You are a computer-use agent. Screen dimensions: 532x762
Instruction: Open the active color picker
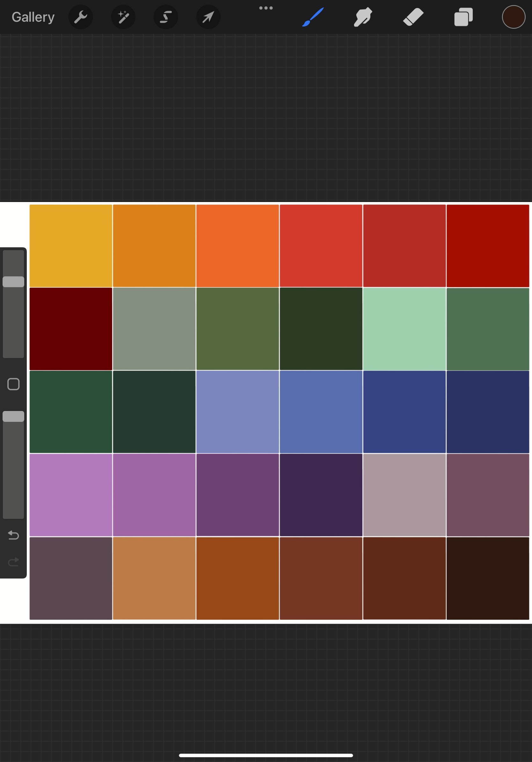tap(514, 17)
